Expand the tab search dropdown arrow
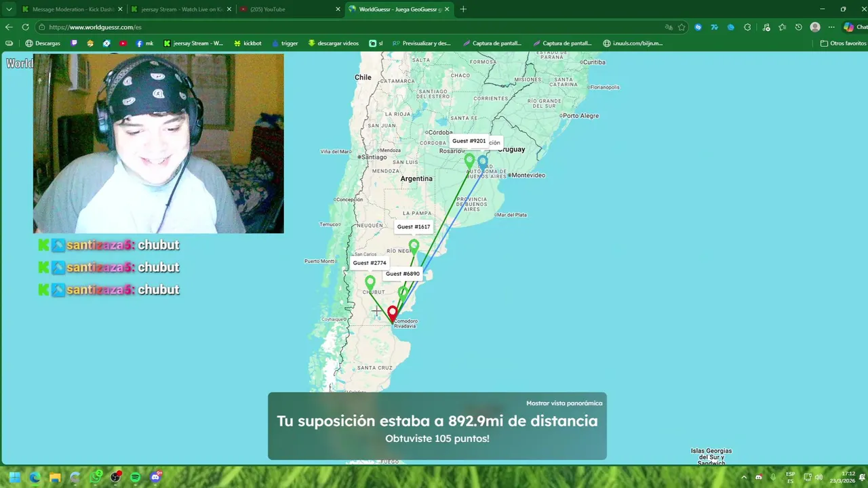Screen dimensions: 868x488 [9, 9]
